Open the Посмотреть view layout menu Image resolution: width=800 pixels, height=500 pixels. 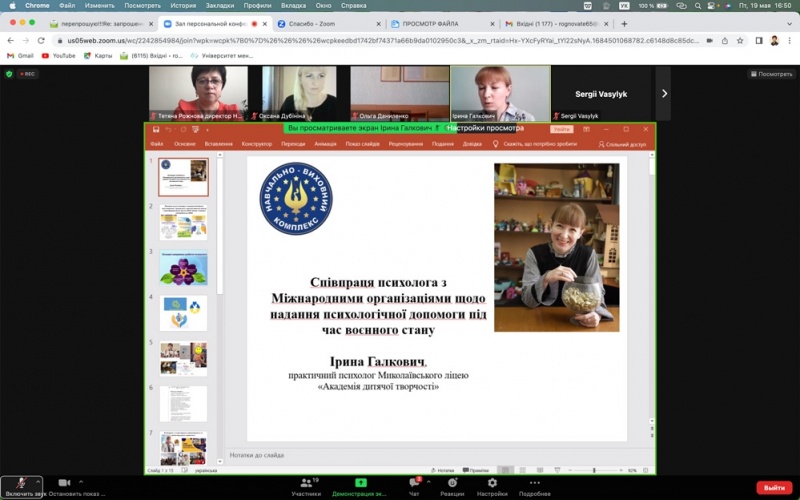click(771, 74)
